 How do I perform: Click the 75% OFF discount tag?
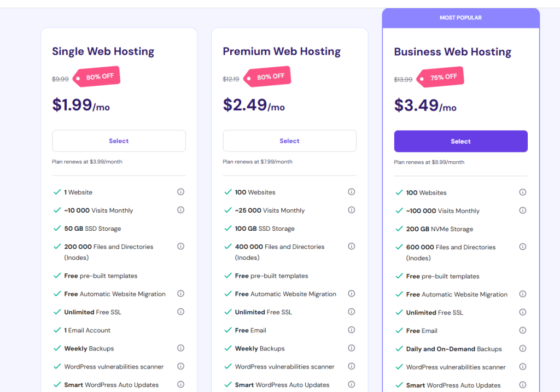(441, 78)
